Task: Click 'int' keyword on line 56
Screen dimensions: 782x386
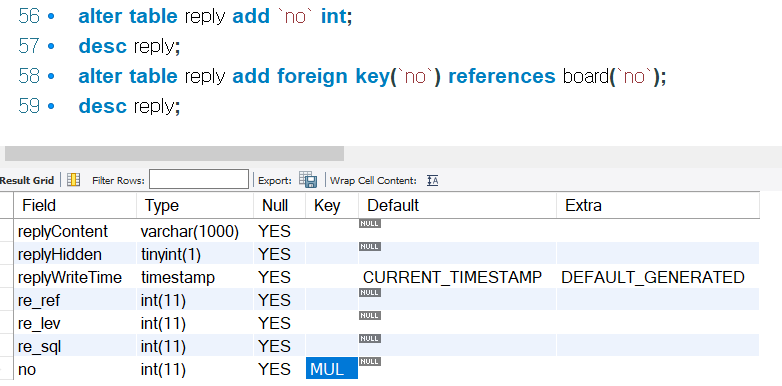Action: pos(334,17)
